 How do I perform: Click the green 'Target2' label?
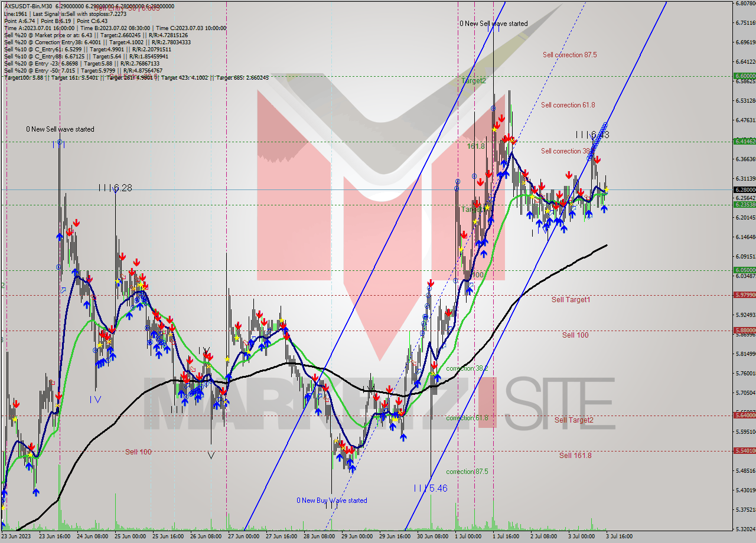(x=474, y=81)
